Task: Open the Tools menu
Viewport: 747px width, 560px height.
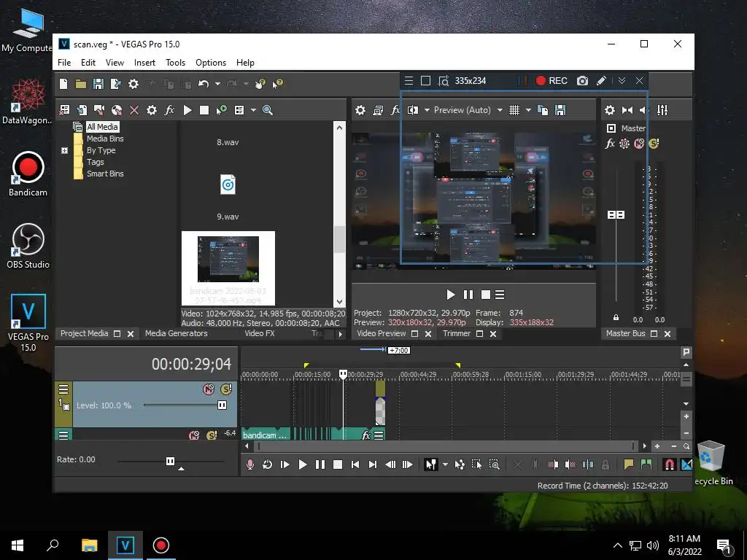Action: (175, 63)
